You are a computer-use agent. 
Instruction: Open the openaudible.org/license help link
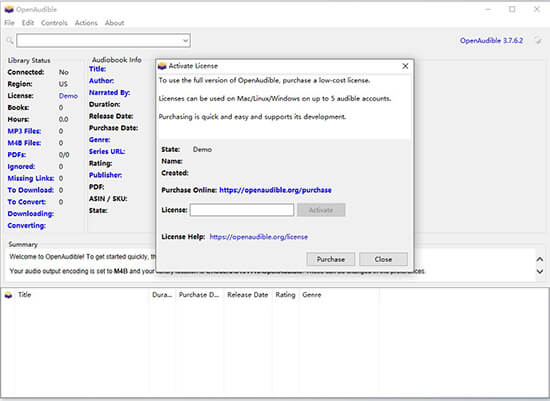pyautogui.click(x=259, y=237)
